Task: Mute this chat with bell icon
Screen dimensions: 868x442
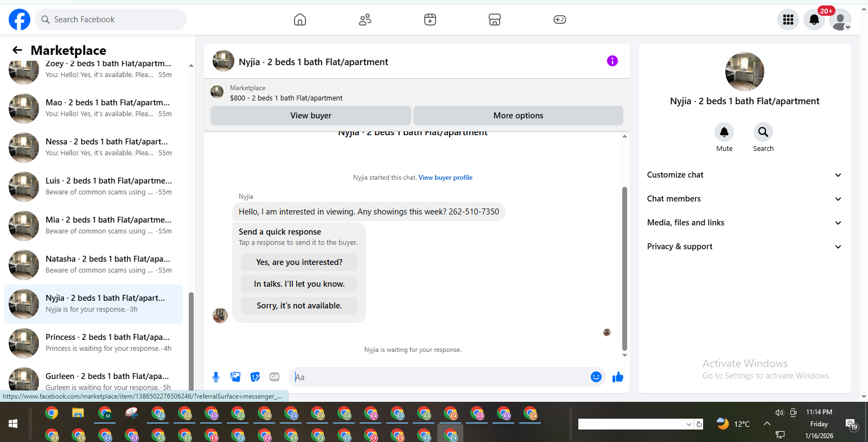Action: 724,132
